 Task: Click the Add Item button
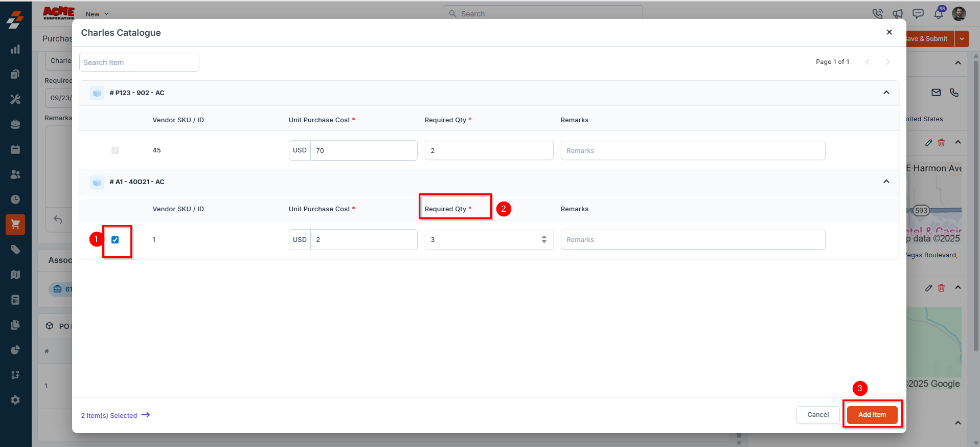click(x=872, y=415)
